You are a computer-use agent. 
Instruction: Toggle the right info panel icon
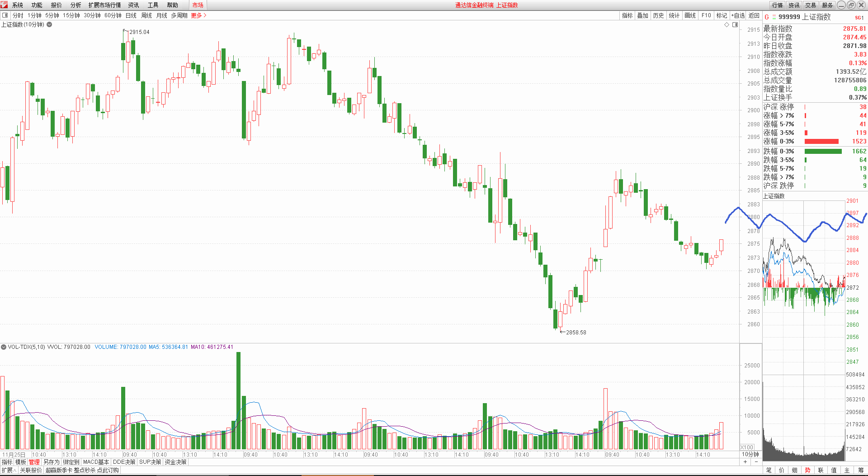click(x=735, y=25)
